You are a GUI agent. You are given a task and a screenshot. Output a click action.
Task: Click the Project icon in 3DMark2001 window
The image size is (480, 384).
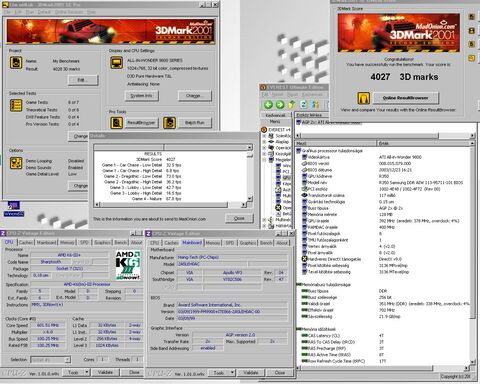(16, 63)
